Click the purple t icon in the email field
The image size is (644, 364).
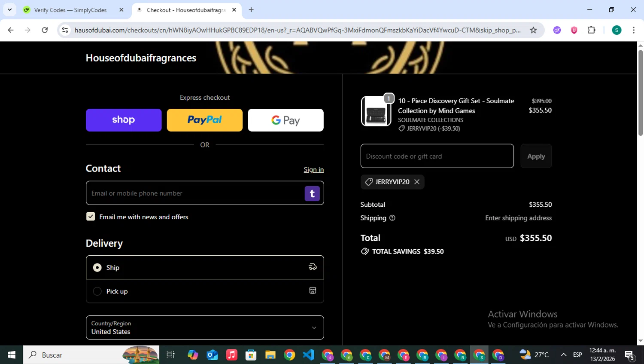[312, 193]
